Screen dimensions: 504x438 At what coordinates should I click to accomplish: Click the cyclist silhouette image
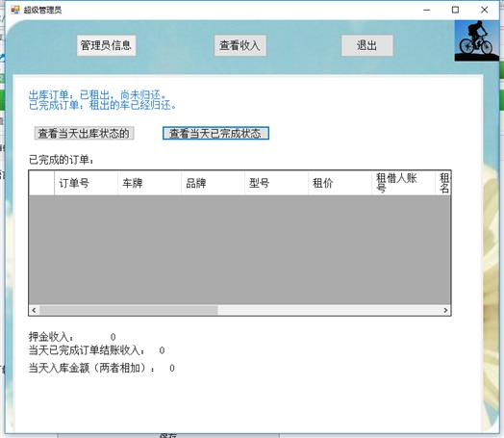[477, 40]
